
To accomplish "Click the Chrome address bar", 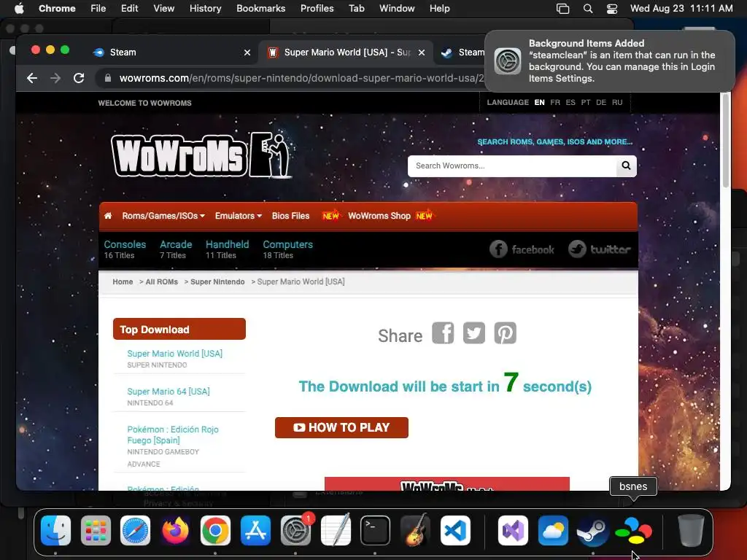I will (x=300, y=78).
